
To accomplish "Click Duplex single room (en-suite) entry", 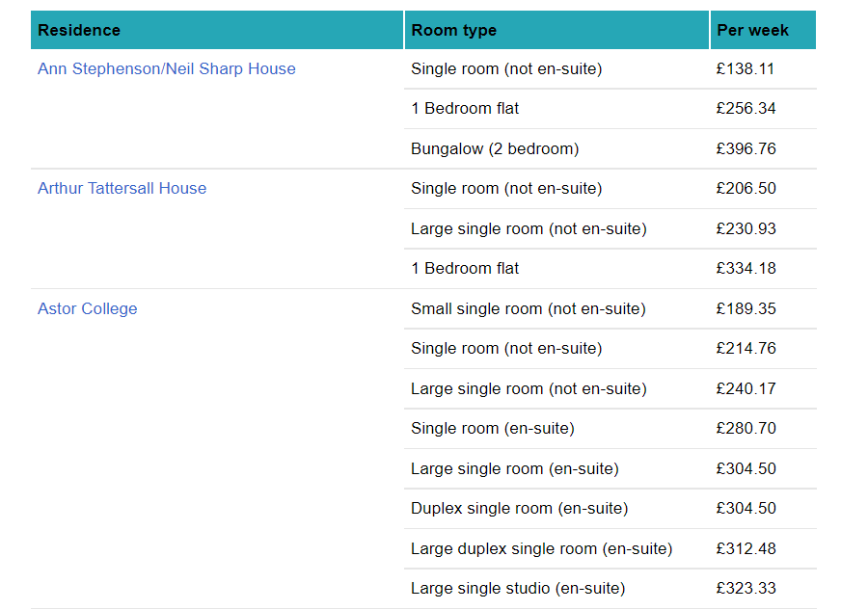I will (519, 509).
